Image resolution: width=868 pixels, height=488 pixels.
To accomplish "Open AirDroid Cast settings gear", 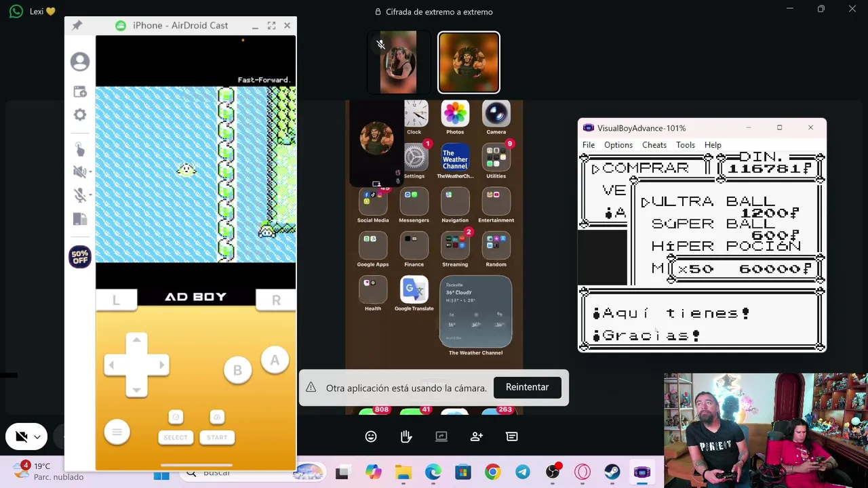I will [80, 115].
